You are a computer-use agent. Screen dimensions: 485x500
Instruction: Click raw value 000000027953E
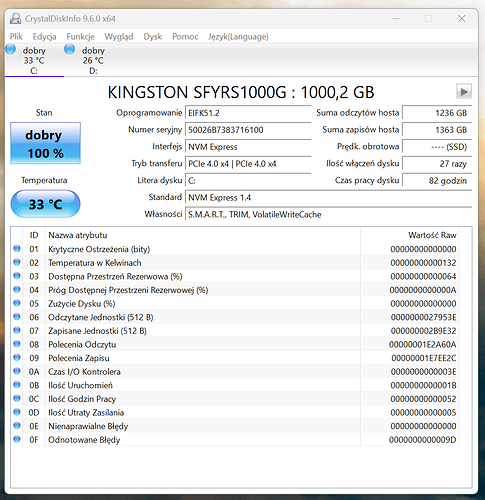pyautogui.click(x=423, y=317)
